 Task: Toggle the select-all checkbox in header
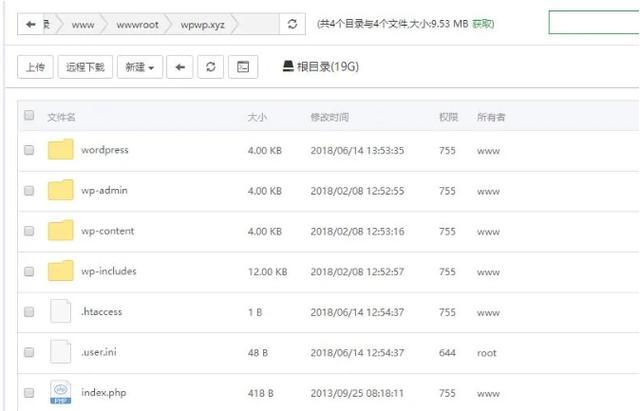click(29, 116)
